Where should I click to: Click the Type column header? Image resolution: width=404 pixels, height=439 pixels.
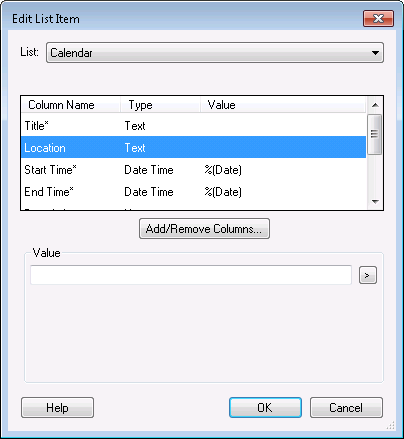160,105
